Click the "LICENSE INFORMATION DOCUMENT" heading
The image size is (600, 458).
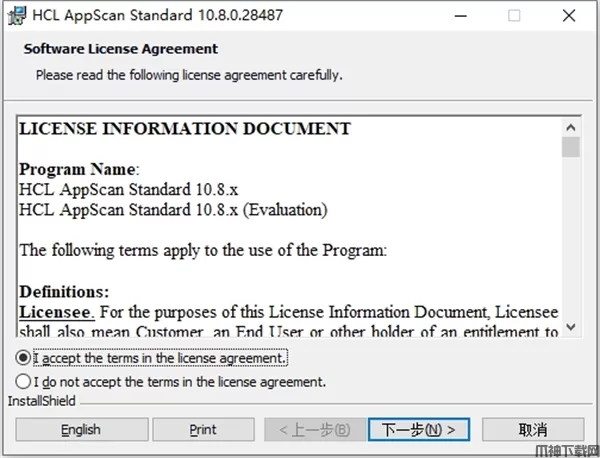pos(185,129)
